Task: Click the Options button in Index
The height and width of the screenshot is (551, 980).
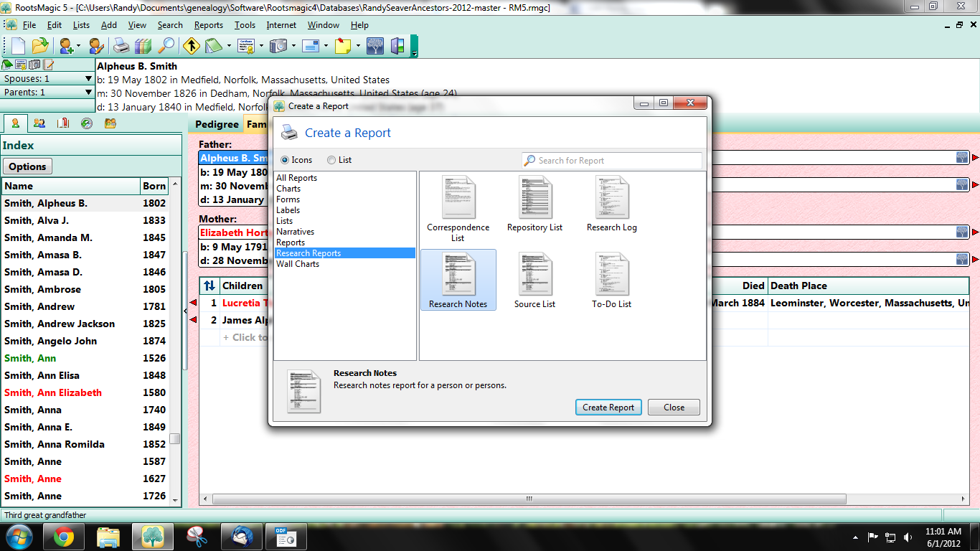Action: (28, 166)
